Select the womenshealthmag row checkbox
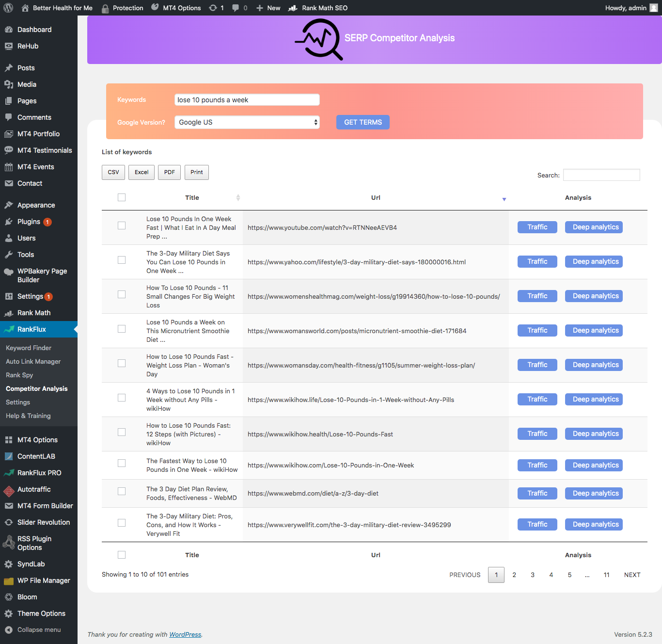 coord(122,294)
